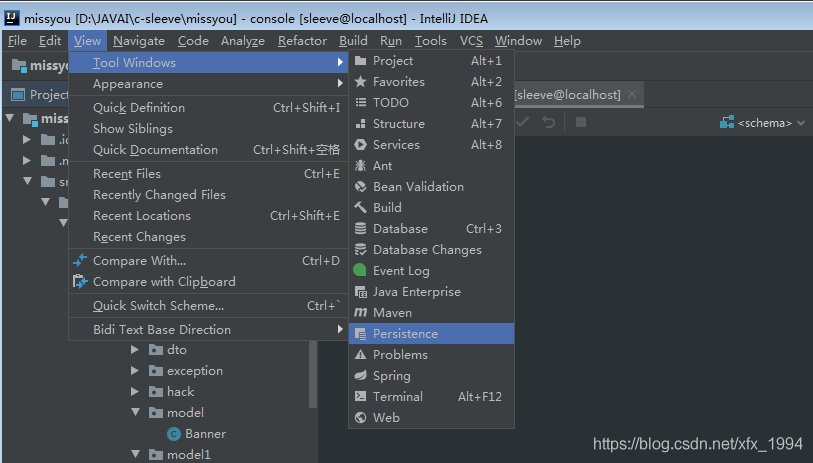The width and height of the screenshot is (813, 463).
Task: Click the Terminal prompt icon
Action: coord(360,397)
